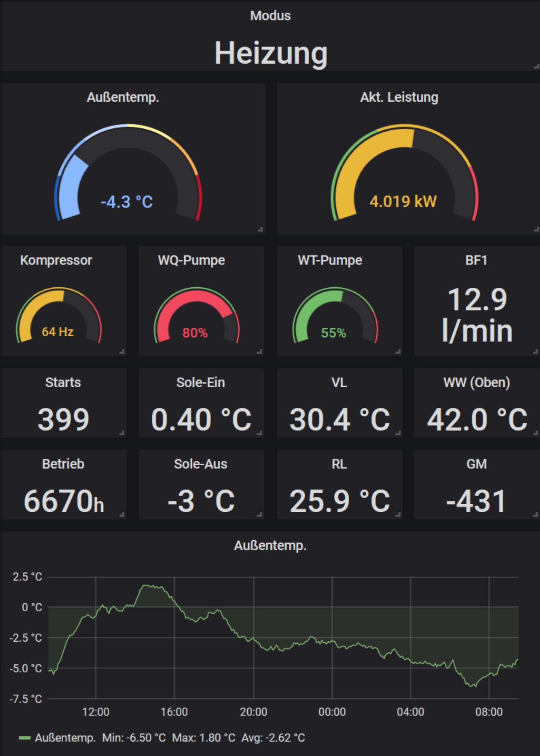Viewport: 540px width, 756px height.
Task: Click the Akt. Leistung gauge arc
Action: 405,172
